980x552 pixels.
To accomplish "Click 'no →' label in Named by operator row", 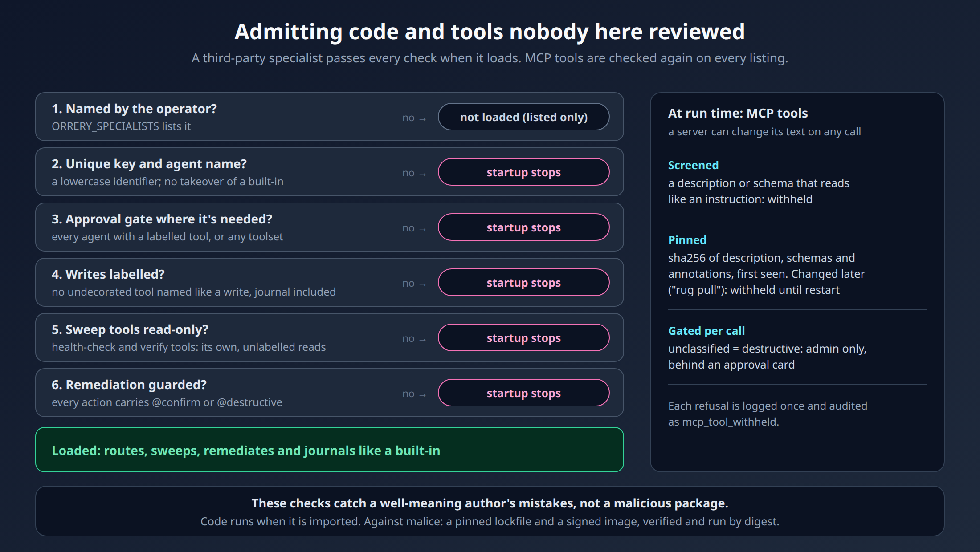I will (414, 118).
